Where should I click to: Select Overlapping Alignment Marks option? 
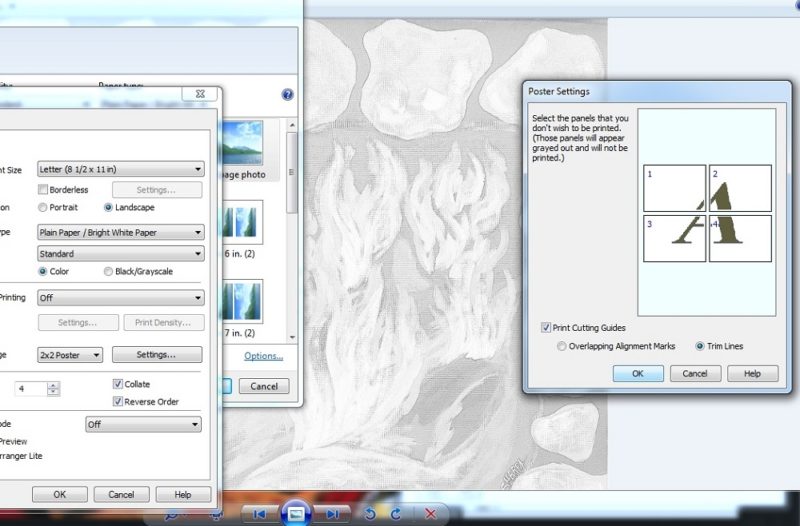tap(561, 346)
